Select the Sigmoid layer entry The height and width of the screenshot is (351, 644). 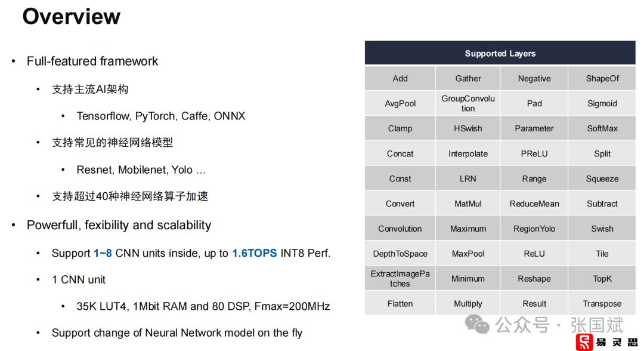(602, 103)
